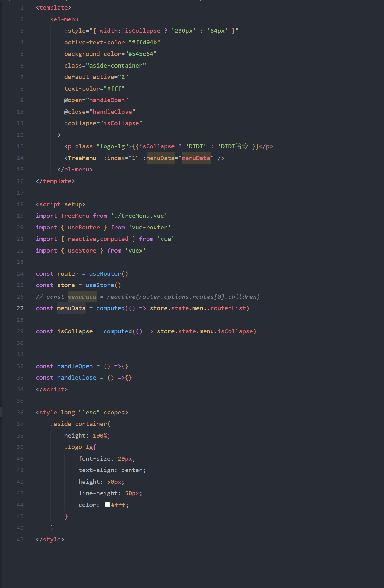Click the lone > bracket on line 12
384x588 pixels.
[x=59, y=135]
